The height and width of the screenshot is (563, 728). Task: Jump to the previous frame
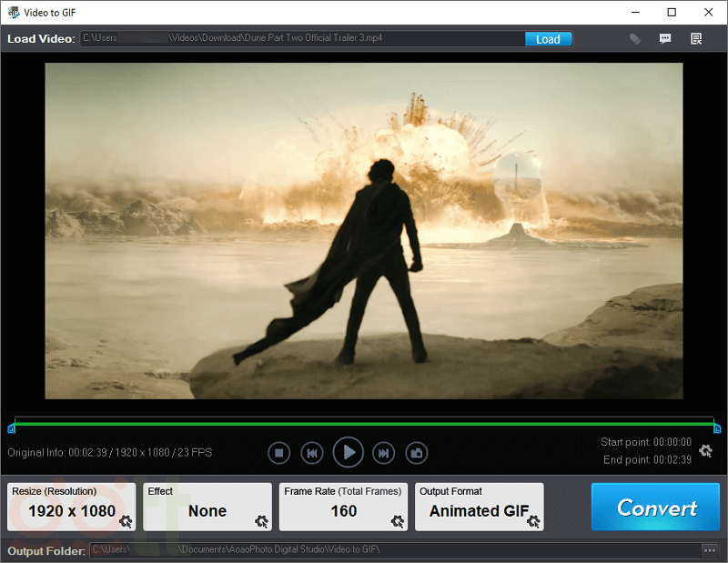click(312, 452)
